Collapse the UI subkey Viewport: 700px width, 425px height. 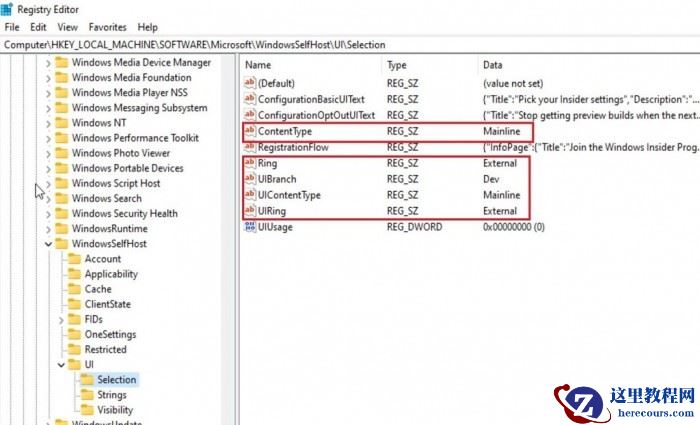61,365
